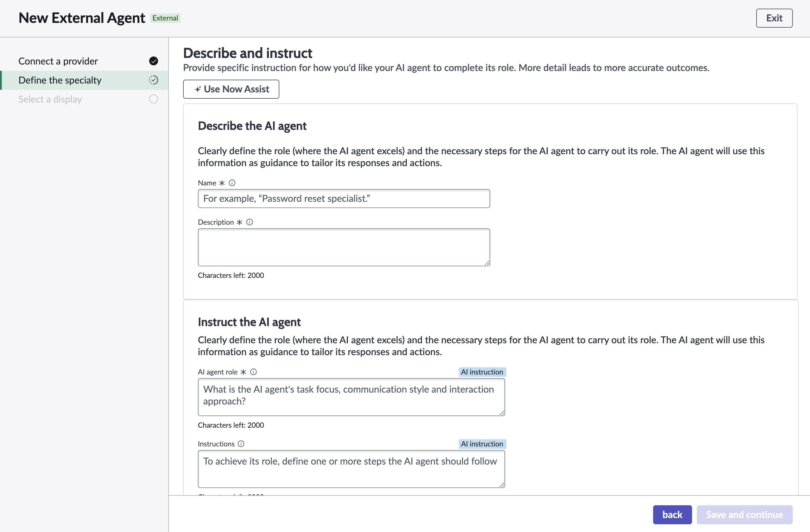Click the AI agent role text area resize handle
Image resolution: width=810 pixels, height=532 pixels.
point(502,413)
